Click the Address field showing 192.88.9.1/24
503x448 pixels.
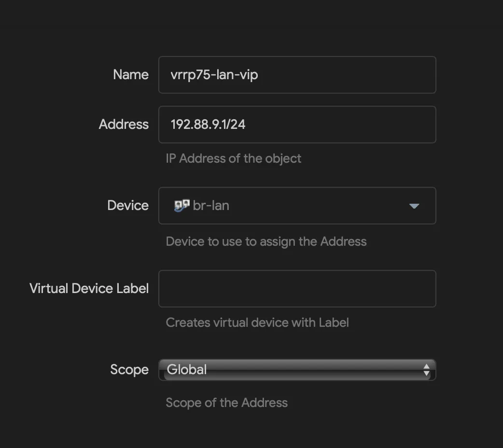[x=297, y=124]
